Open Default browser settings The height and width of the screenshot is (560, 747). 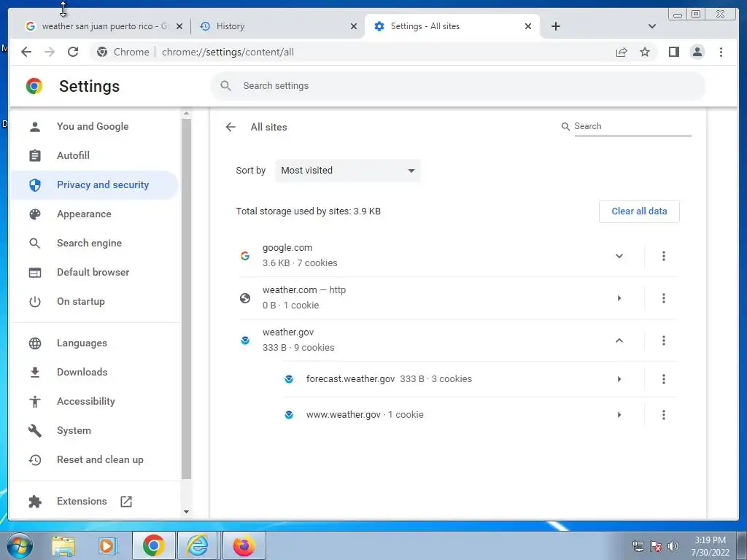click(94, 272)
